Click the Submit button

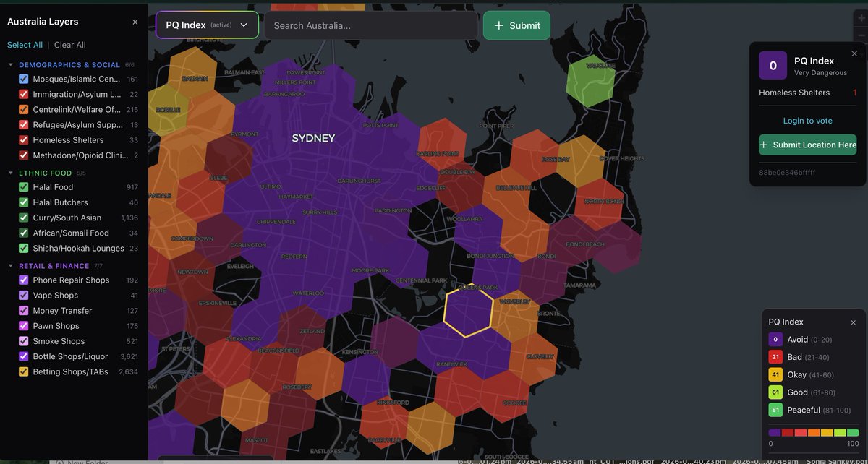[x=516, y=25]
